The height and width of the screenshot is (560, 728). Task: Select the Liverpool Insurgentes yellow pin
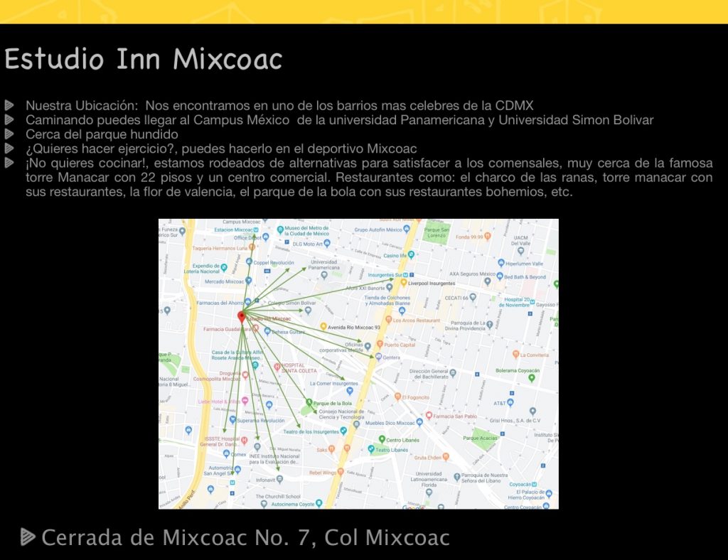[404, 283]
